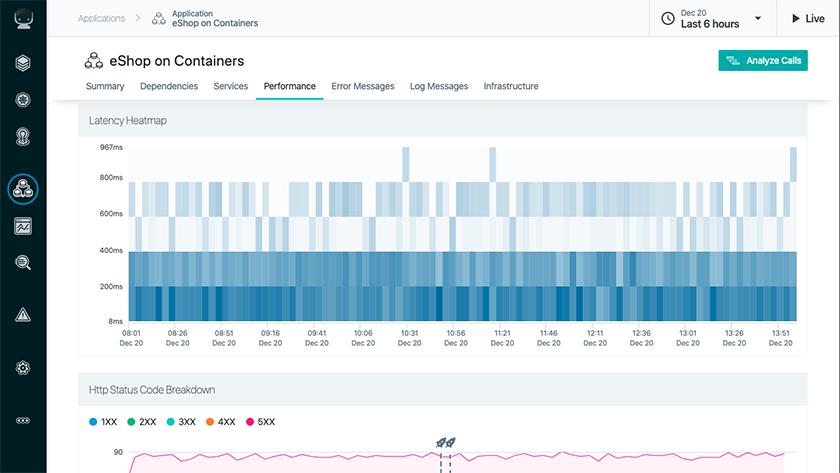The height and width of the screenshot is (473, 840).
Task: Click the Applications breadcrumb link
Action: [x=101, y=18]
